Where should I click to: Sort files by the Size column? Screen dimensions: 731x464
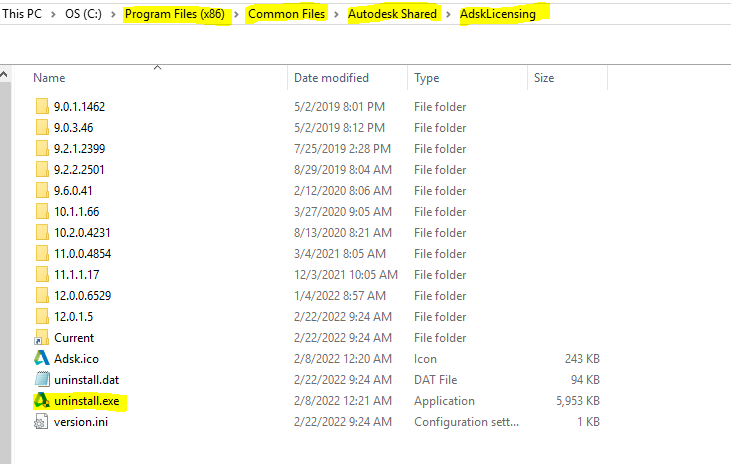544,78
